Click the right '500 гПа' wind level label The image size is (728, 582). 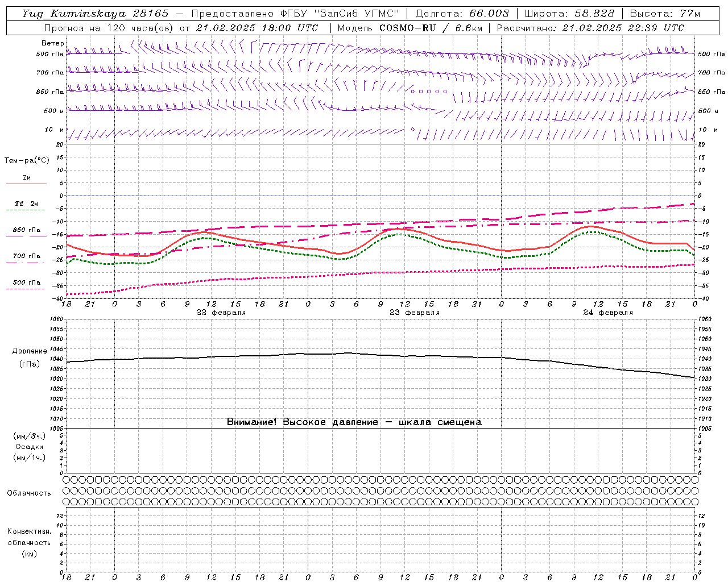(712, 54)
